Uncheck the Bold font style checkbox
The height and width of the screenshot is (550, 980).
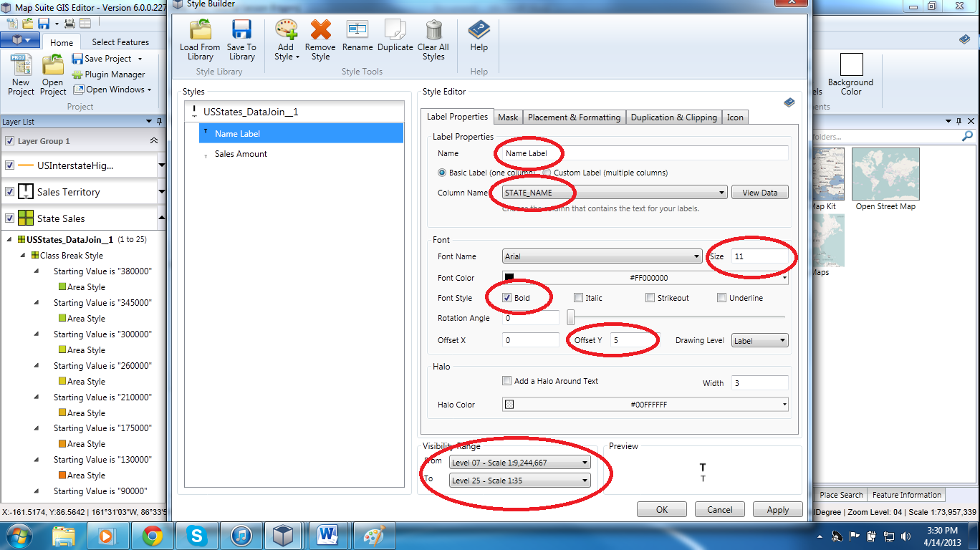(x=507, y=298)
